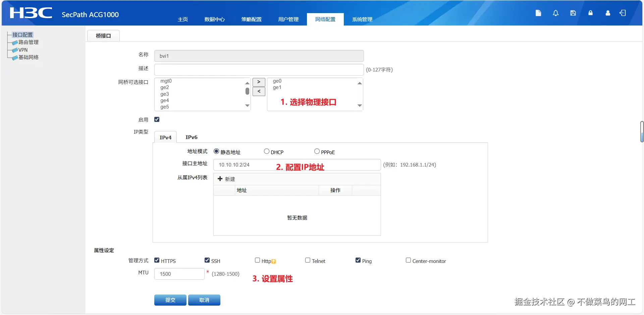
Task: Click the available interfaces list scrollbar thumb
Action: tap(247, 91)
